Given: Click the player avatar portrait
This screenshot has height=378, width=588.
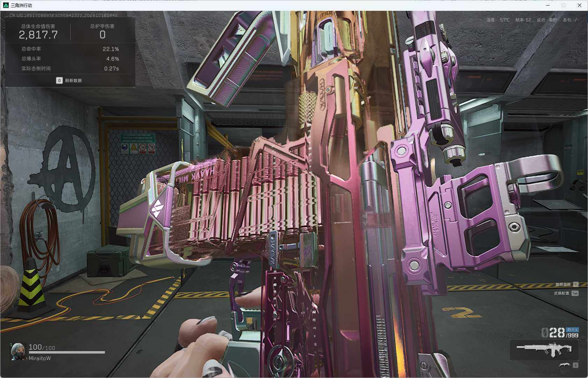Looking at the screenshot, I should (x=18, y=351).
